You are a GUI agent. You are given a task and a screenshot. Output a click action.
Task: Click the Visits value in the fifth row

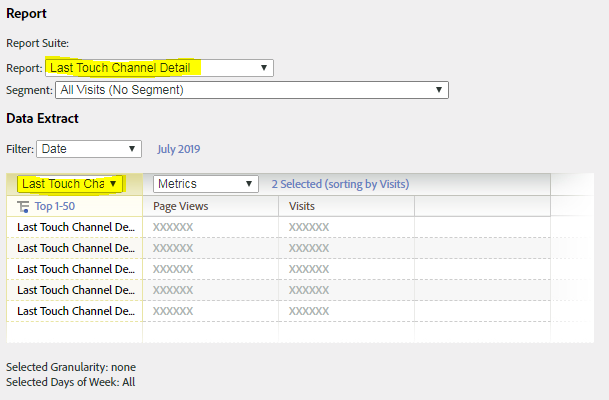tap(309, 311)
